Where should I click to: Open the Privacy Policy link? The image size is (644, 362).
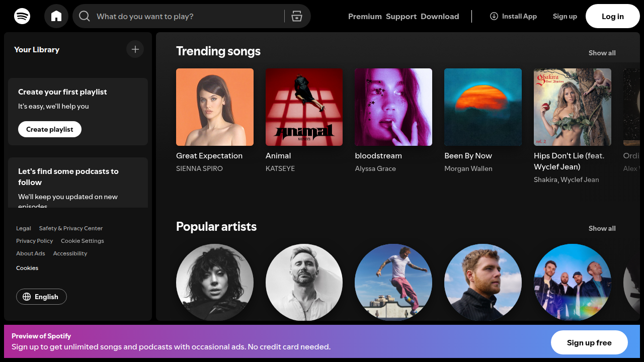pyautogui.click(x=35, y=241)
